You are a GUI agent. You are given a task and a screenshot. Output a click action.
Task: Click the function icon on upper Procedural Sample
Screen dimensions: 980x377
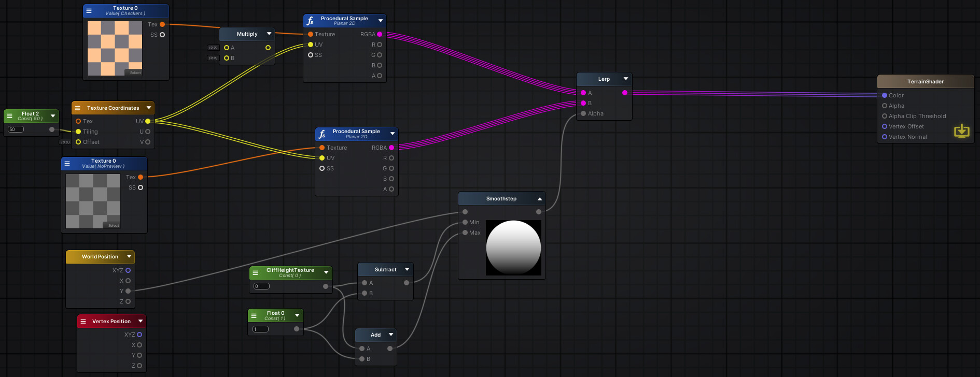(310, 21)
